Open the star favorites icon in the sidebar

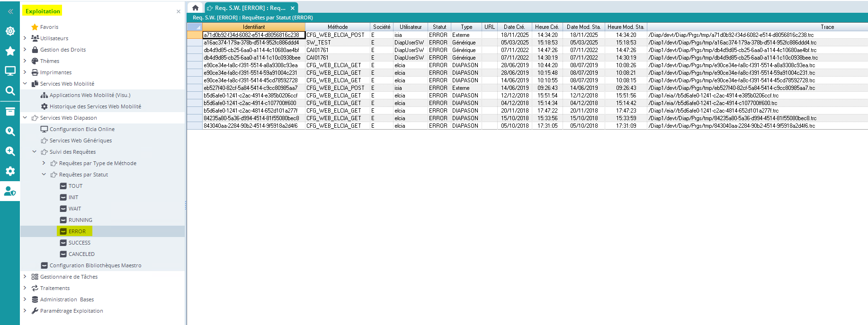(10, 51)
